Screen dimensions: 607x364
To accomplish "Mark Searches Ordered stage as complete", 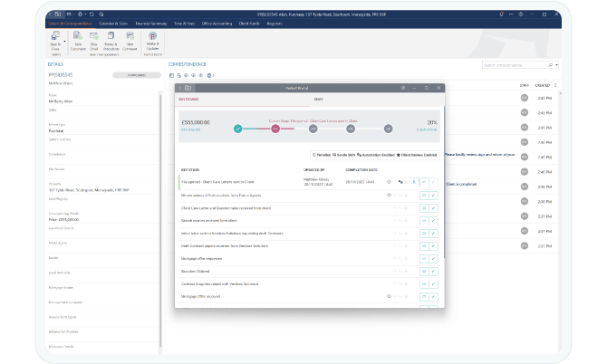I will 433,270.
